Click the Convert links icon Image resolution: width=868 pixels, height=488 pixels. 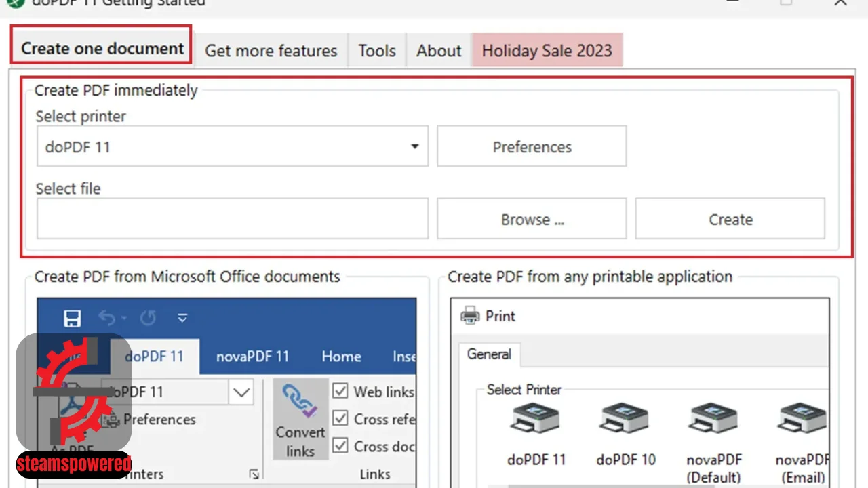(x=300, y=420)
